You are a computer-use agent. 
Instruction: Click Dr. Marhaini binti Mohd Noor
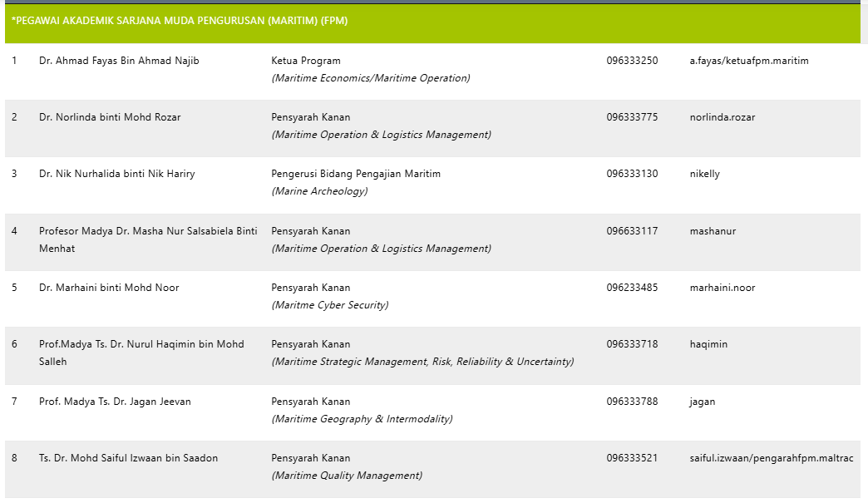click(109, 288)
